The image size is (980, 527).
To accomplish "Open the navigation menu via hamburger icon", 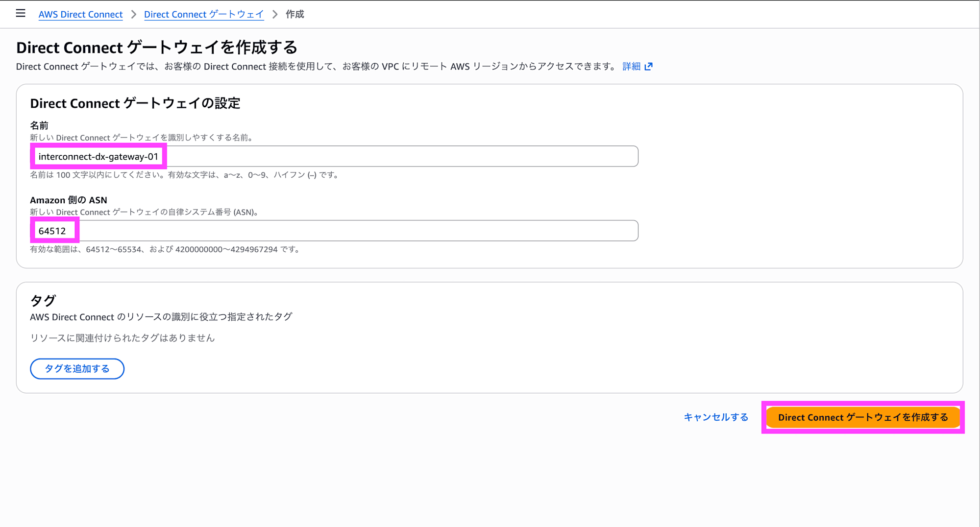I will (x=20, y=13).
